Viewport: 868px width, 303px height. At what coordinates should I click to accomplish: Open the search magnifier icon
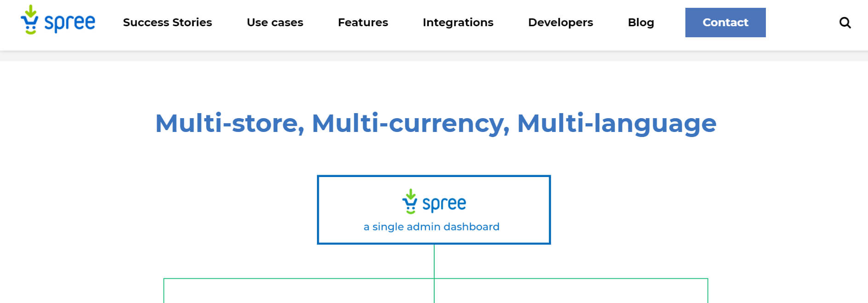[845, 23]
